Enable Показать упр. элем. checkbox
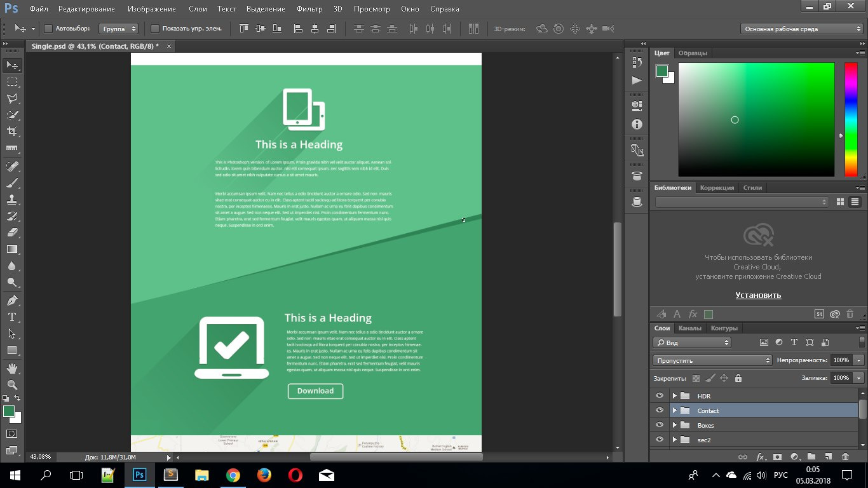 (x=155, y=29)
